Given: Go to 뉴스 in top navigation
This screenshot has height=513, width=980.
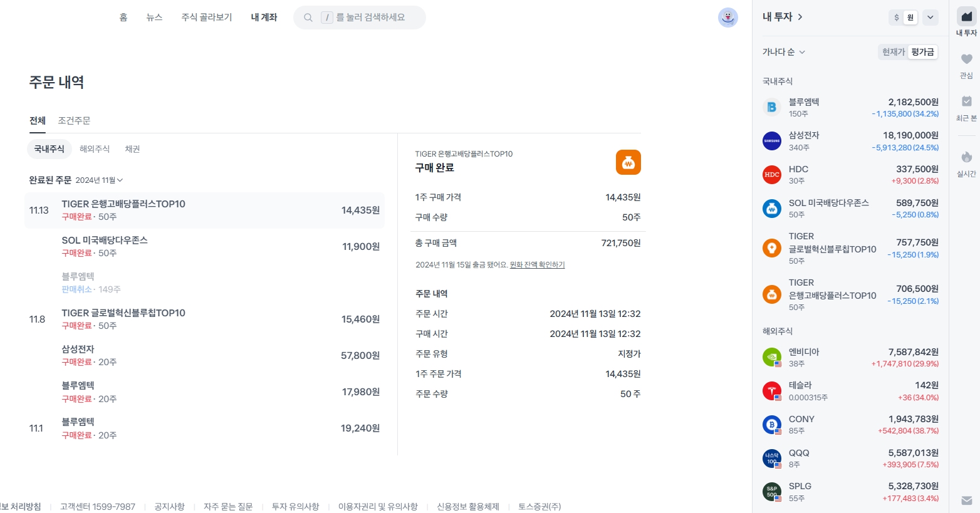Looking at the screenshot, I should (154, 18).
